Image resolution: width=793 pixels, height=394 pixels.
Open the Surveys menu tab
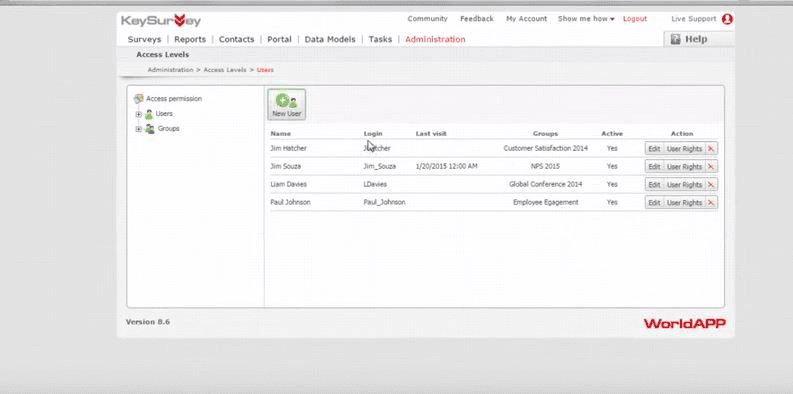(144, 39)
